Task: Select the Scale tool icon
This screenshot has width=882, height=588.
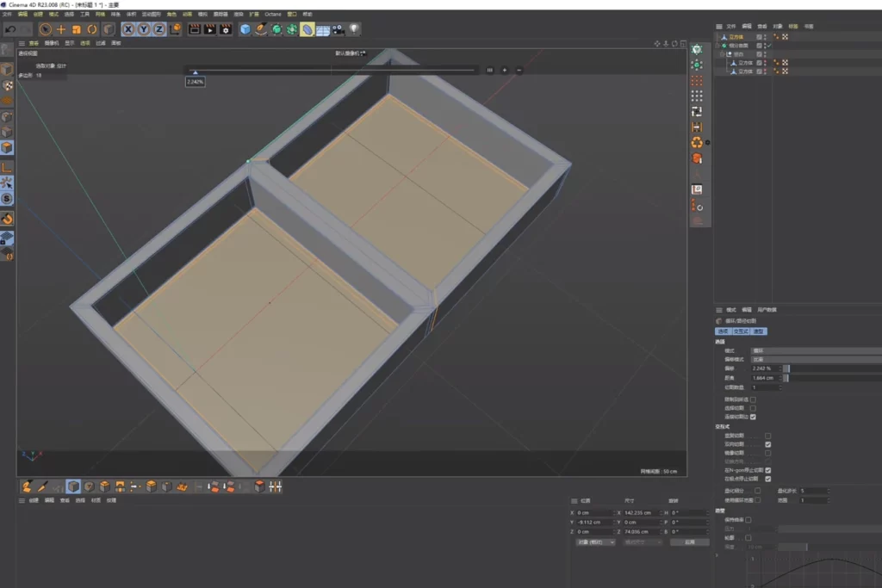Action: click(76, 29)
